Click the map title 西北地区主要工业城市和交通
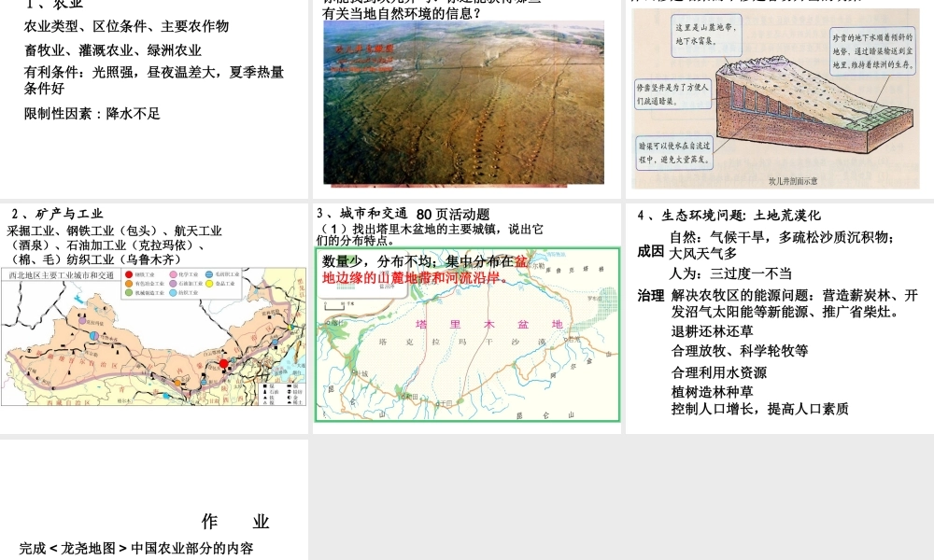This screenshot has width=934, height=560. click(x=62, y=275)
